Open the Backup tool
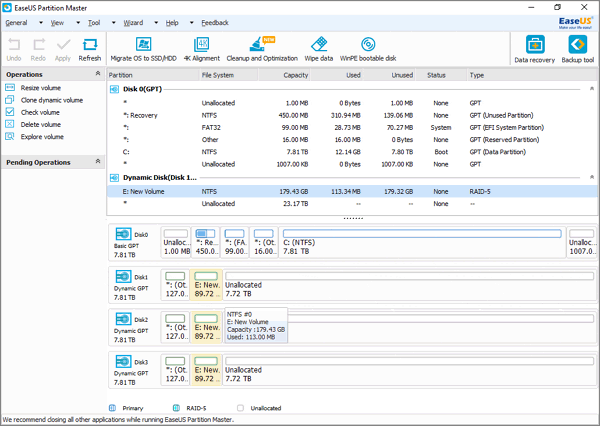The width and height of the screenshot is (600, 426). click(577, 49)
